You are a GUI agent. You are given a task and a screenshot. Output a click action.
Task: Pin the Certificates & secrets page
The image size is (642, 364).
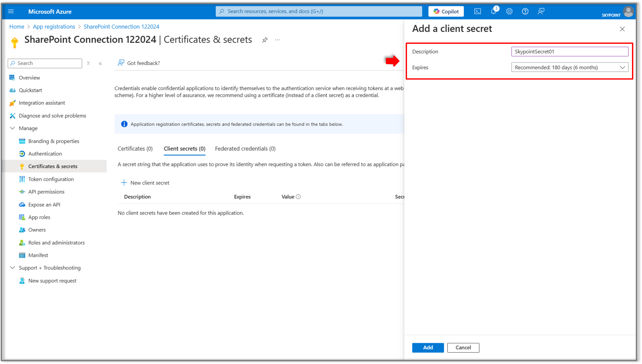click(x=264, y=39)
